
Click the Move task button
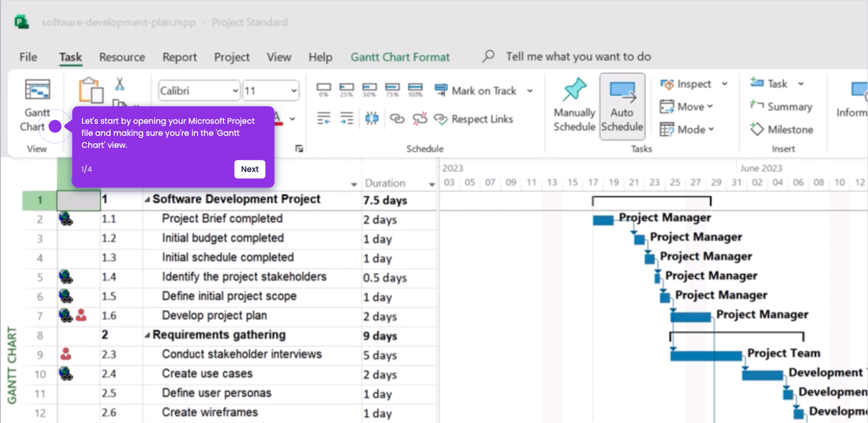pyautogui.click(x=686, y=107)
